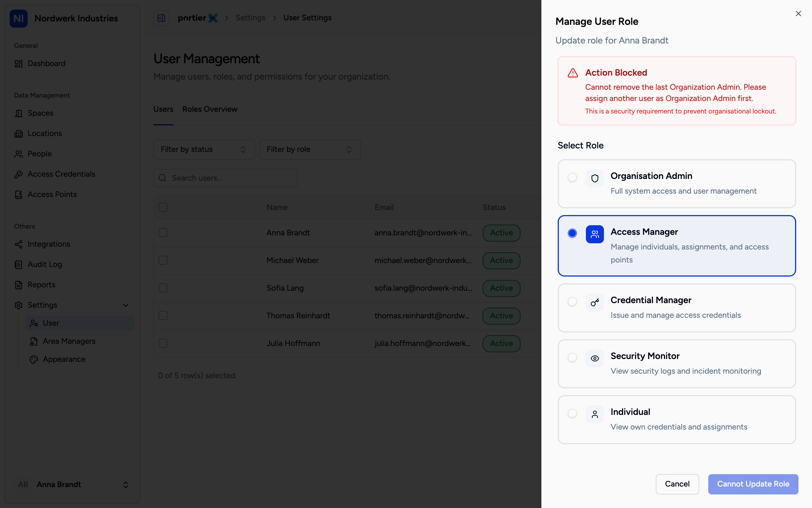Select the Access Manager radio button
Viewport: 812px width, 508px height.
(572, 233)
